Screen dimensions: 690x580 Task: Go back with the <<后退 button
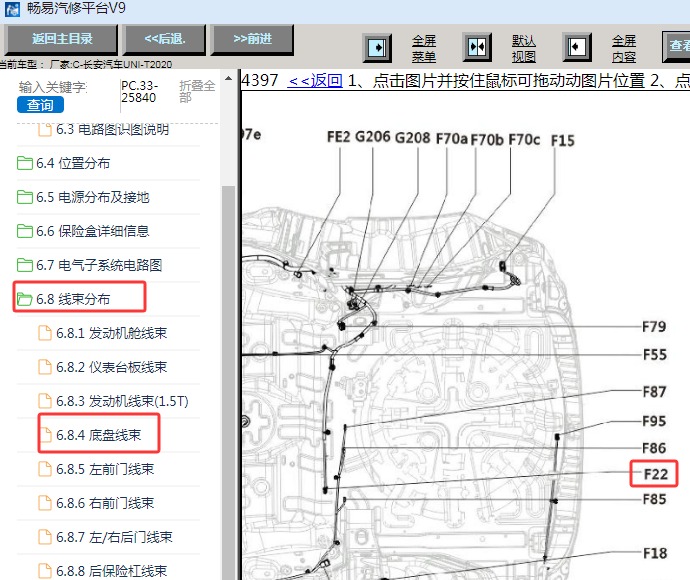point(165,39)
